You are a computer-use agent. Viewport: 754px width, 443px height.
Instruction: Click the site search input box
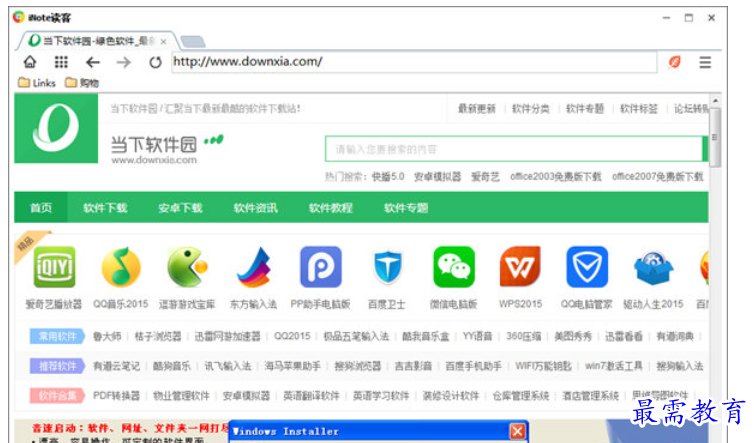click(x=514, y=149)
